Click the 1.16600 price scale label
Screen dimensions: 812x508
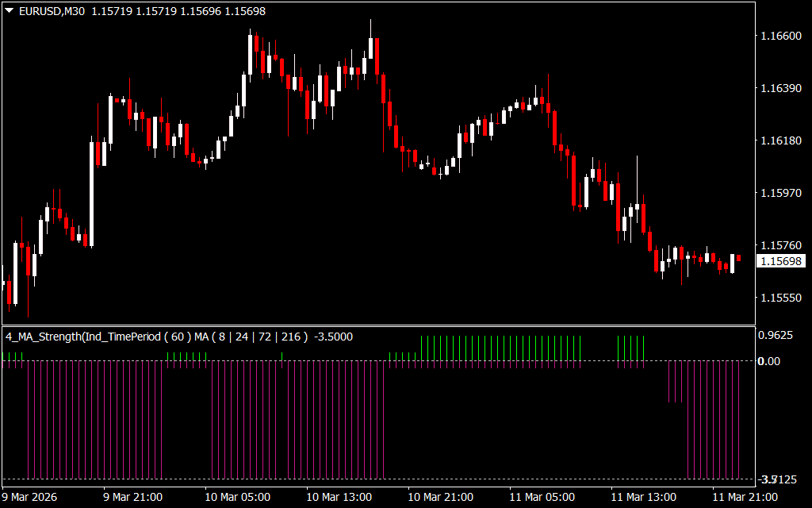(x=780, y=37)
